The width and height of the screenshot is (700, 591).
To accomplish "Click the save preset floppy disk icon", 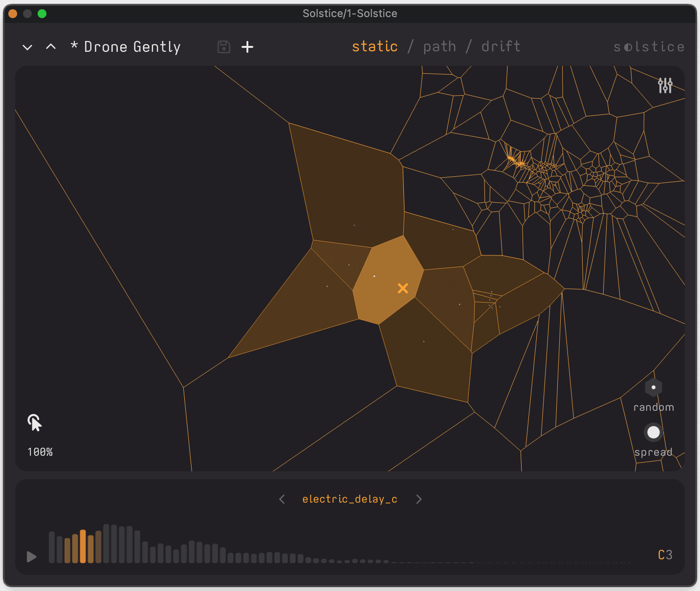I will (x=224, y=47).
